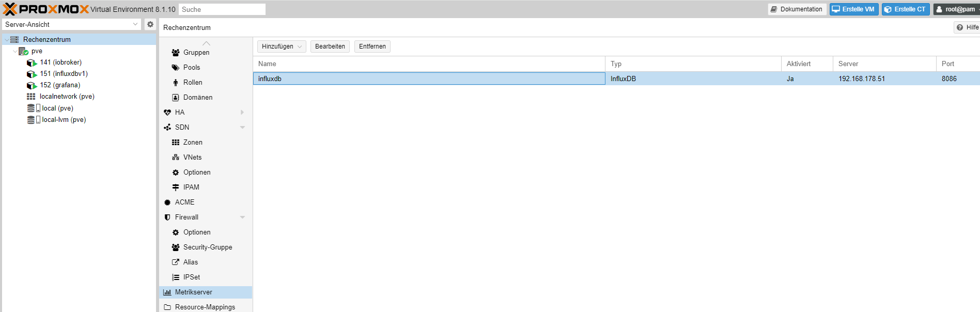
Task: Collapse the SDN submenu arrow
Action: click(242, 128)
